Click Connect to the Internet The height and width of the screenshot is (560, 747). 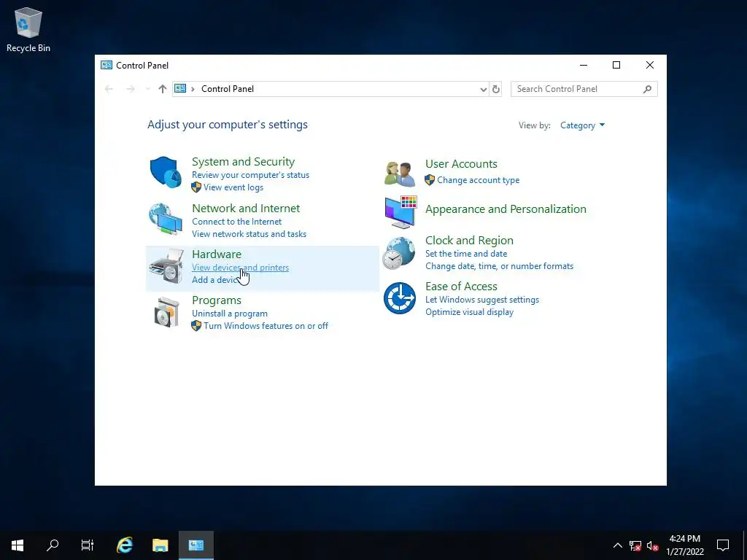point(236,222)
